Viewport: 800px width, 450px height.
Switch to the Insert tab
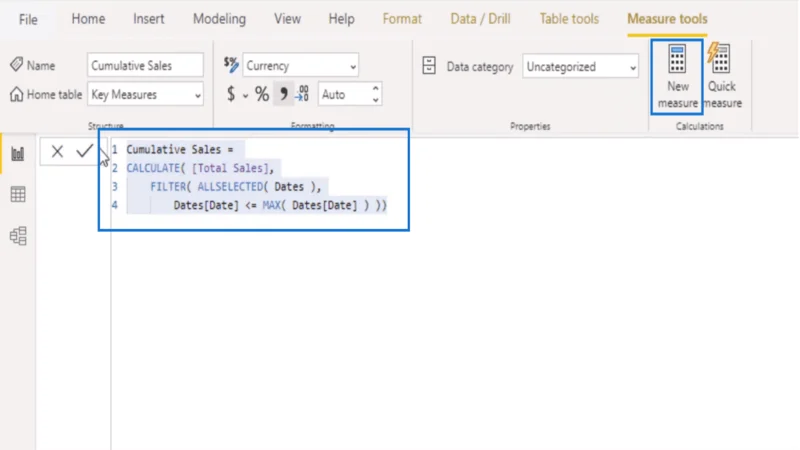tap(148, 19)
